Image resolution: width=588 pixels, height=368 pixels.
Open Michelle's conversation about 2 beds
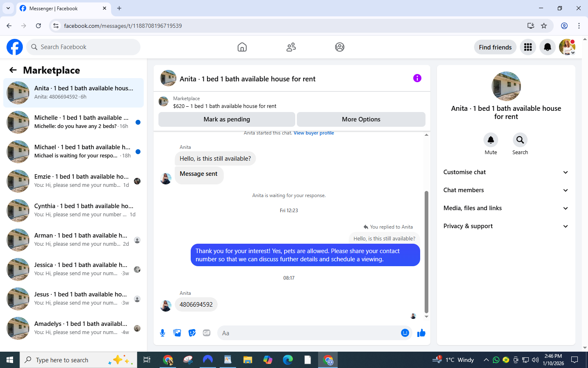tap(73, 122)
